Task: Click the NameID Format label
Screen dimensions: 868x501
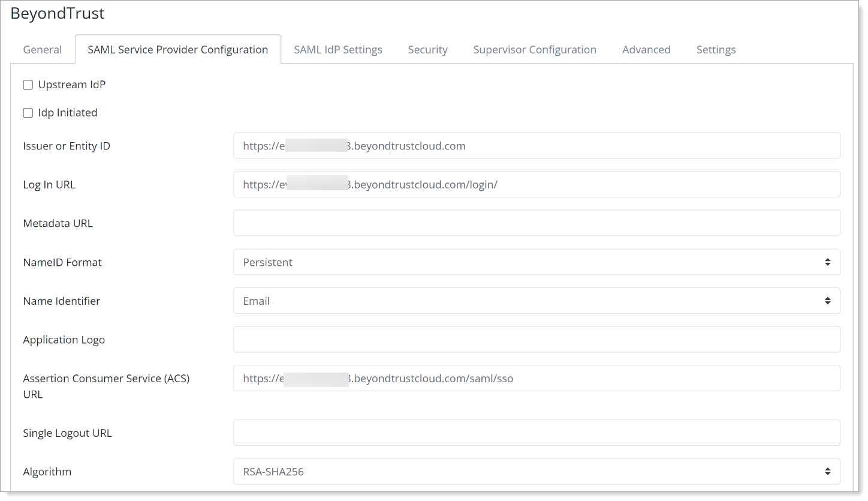Action: pos(62,262)
